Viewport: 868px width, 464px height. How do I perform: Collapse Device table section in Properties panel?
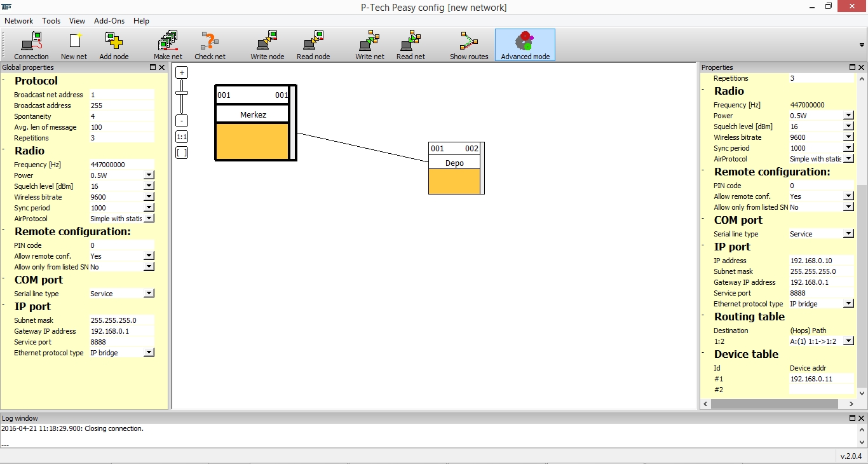703,353
